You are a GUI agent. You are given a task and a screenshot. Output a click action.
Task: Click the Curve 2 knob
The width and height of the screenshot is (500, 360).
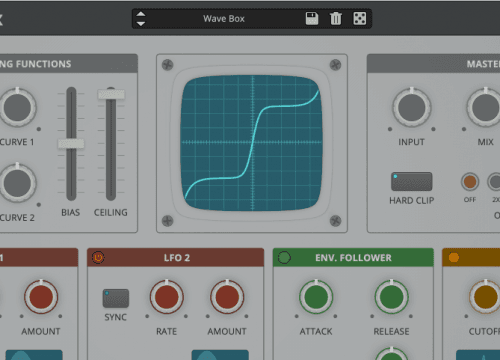pyautogui.click(x=17, y=183)
